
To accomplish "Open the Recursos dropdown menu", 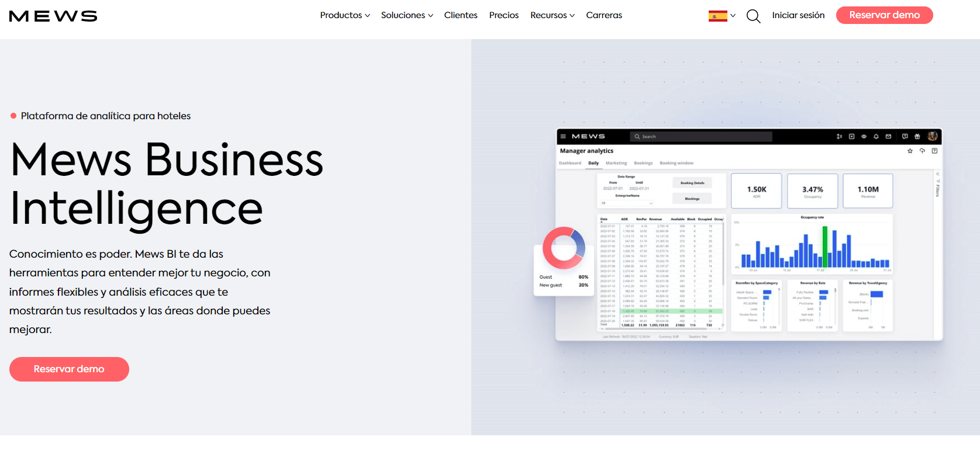I will (552, 15).
